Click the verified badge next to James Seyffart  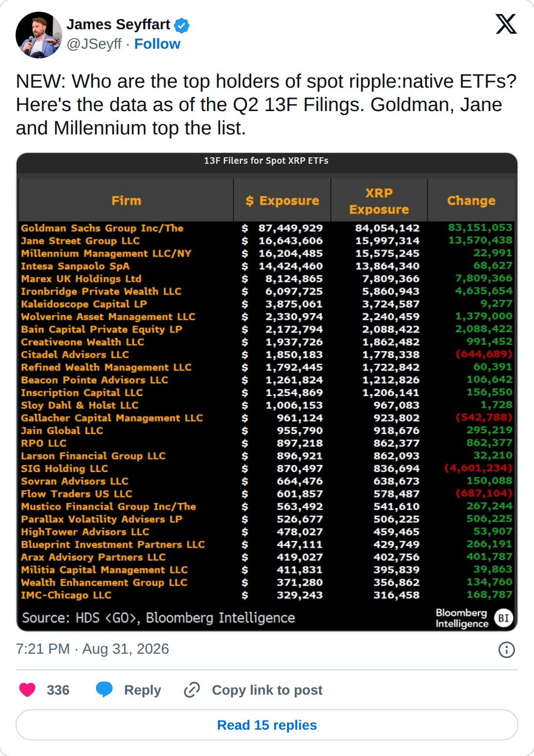pos(182,25)
